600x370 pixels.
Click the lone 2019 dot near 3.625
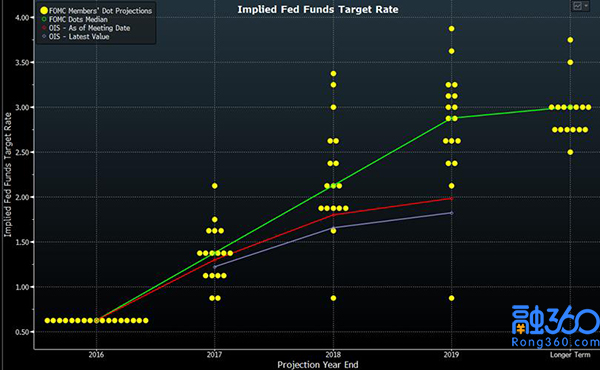[452, 51]
